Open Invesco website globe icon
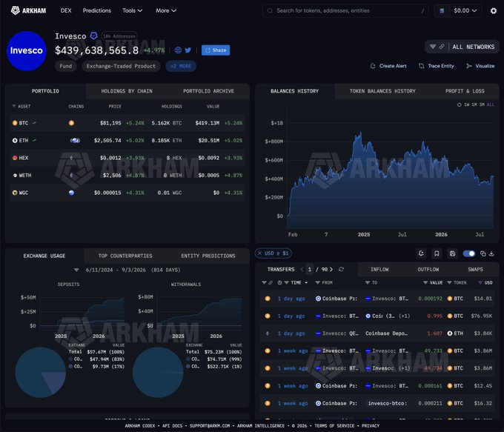 click(178, 50)
